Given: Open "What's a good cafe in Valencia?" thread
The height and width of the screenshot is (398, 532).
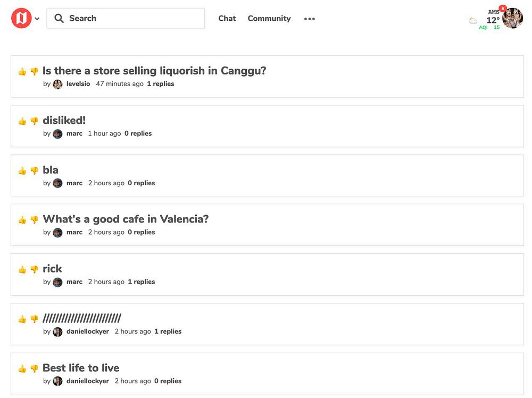Looking at the screenshot, I should click(126, 219).
